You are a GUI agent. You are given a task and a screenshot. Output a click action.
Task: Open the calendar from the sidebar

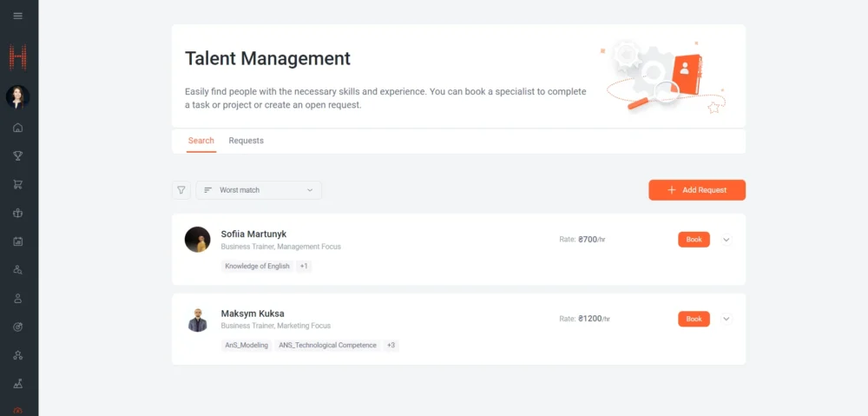[x=18, y=241]
